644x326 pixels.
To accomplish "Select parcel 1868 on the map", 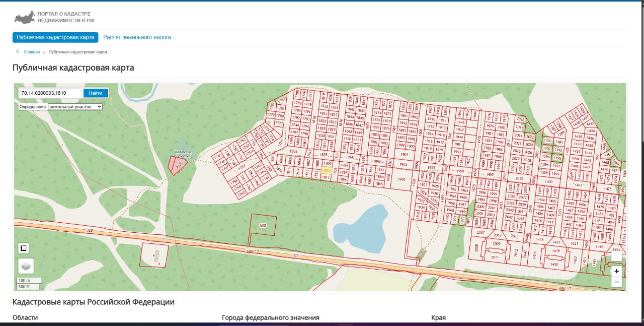I will coord(377,161).
